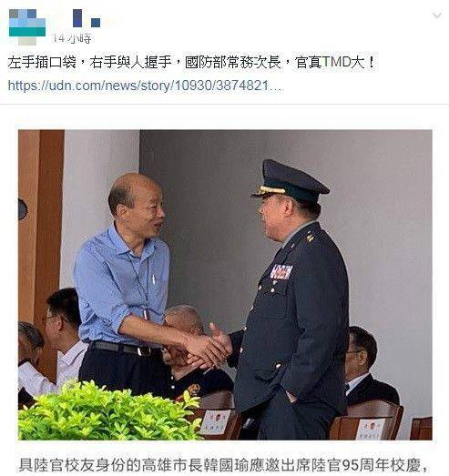Click the uniformed officer's peaked cap
This screenshot has width=449, height=476.
tap(290, 182)
